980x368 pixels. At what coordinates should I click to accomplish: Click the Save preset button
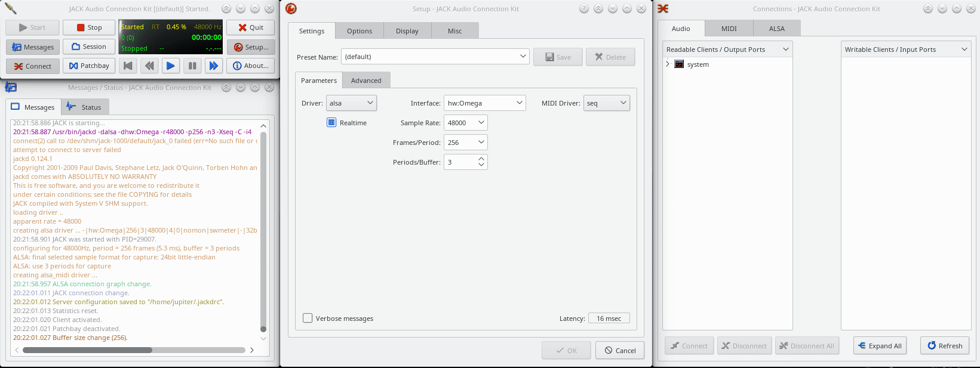(558, 57)
